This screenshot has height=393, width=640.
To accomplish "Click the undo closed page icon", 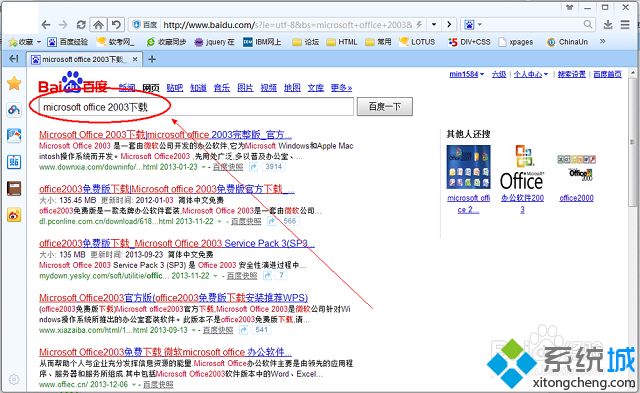I will pyautogui.click(x=116, y=25).
